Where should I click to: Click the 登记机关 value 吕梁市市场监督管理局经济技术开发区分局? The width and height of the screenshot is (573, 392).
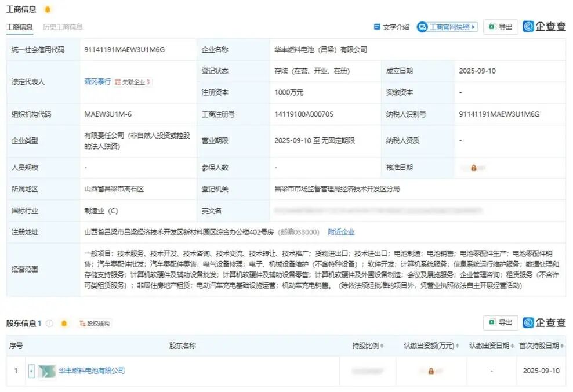[337, 189]
